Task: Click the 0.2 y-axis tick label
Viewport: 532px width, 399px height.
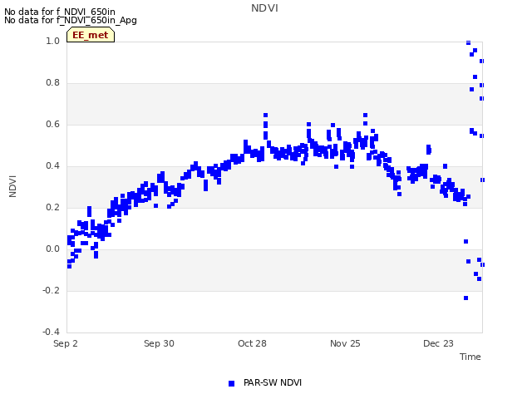Action: pyautogui.click(x=52, y=207)
